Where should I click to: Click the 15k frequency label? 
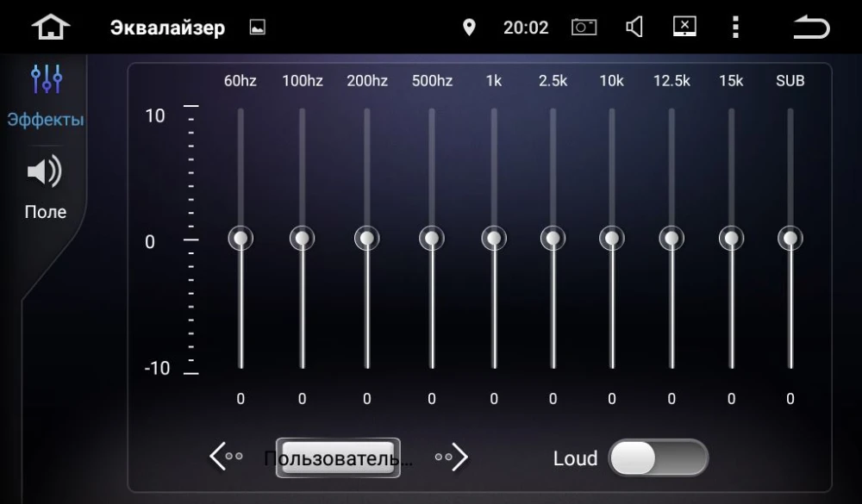coord(731,81)
